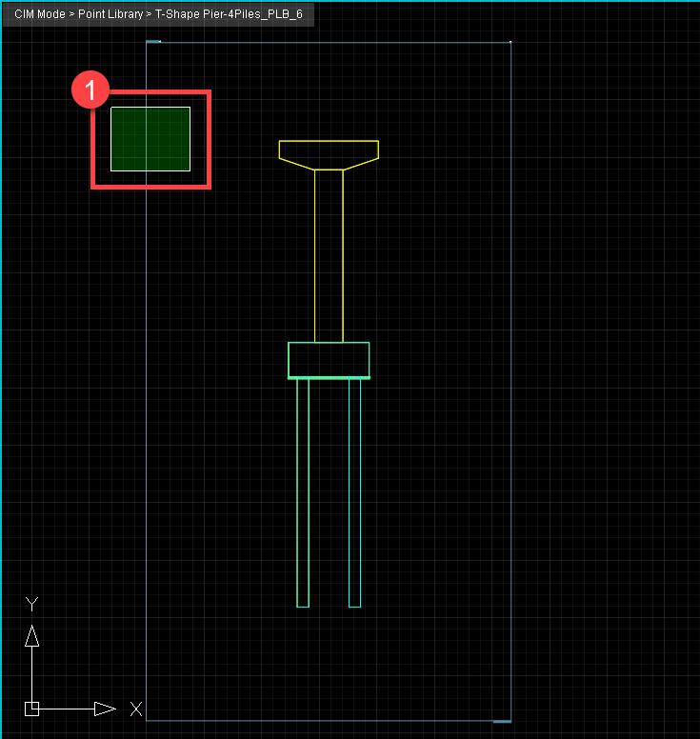Screen dimensions: 700x739
Task: Select the left pile outline
Action: 303,493
